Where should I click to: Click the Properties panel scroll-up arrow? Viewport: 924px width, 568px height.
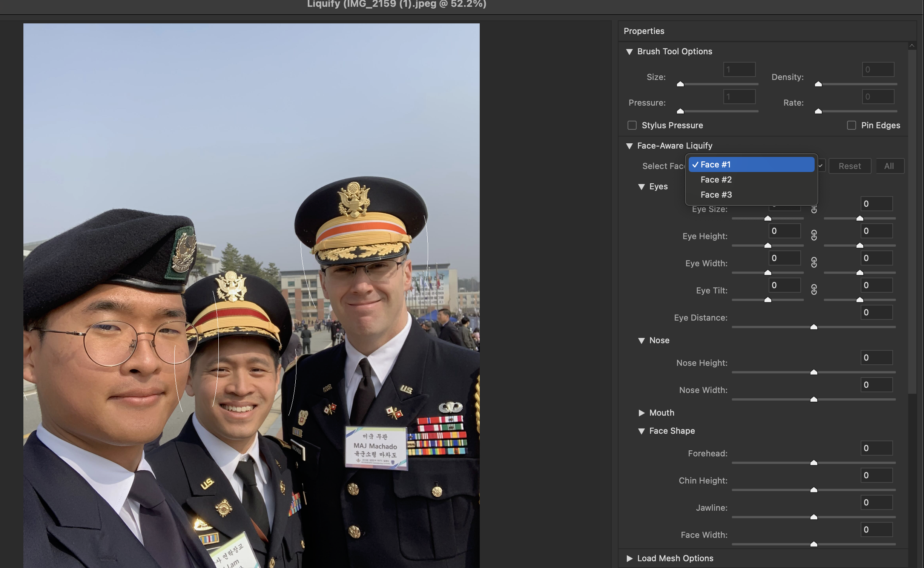pyautogui.click(x=912, y=46)
